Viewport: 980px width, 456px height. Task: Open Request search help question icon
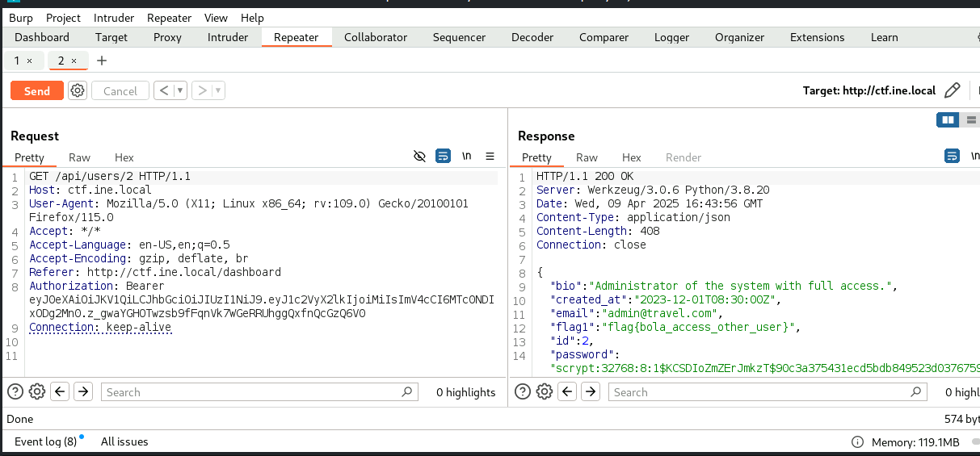click(15, 392)
